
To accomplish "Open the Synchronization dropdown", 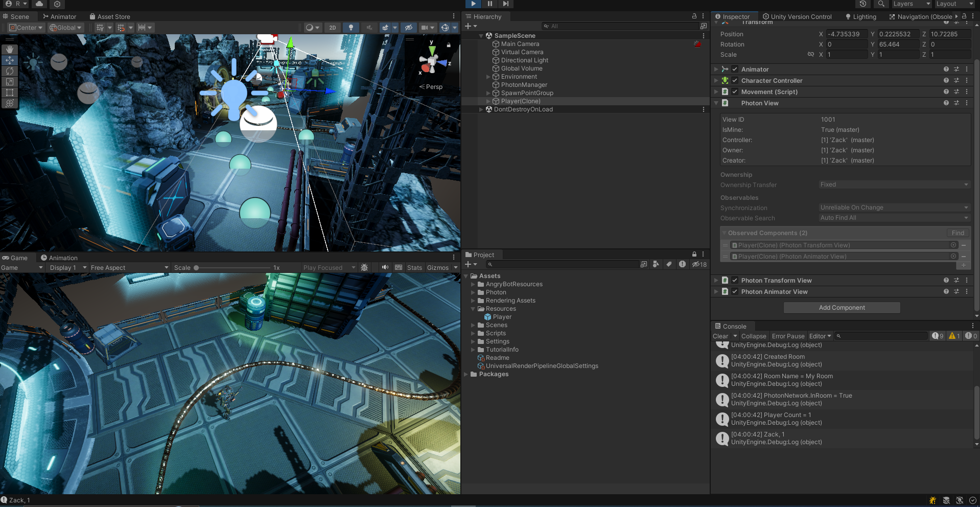I will coord(894,208).
